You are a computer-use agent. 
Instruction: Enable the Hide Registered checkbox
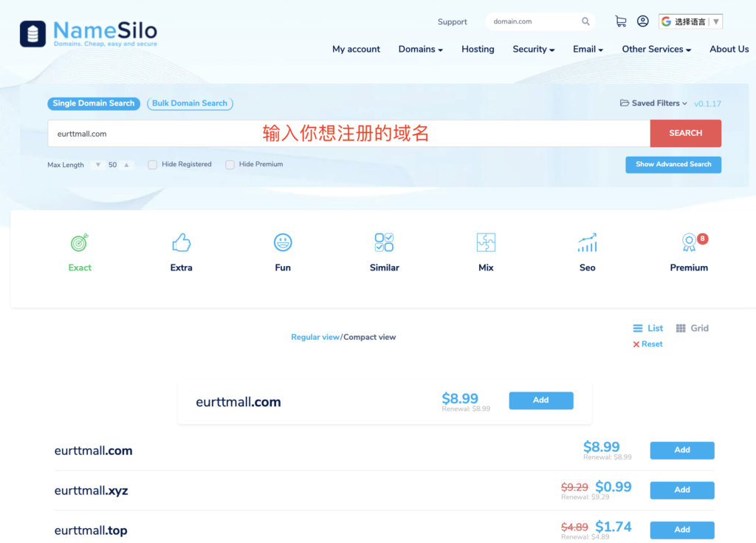[x=152, y=165]
